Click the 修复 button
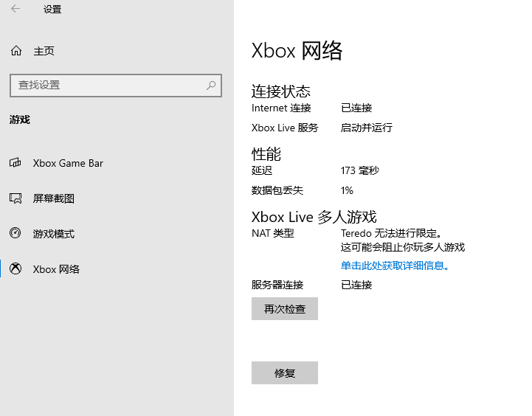Viewport: 532px width, 416px height. (x=285, y=373)
